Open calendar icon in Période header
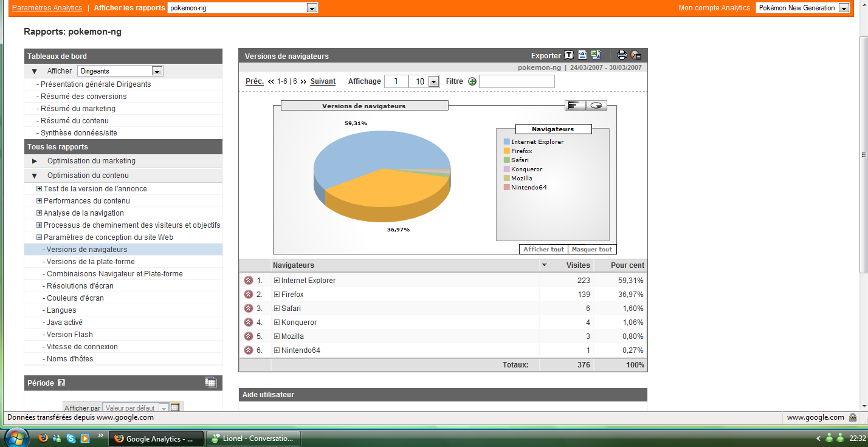This screenshot has height=447, width=868. click(x=211, y=383)
